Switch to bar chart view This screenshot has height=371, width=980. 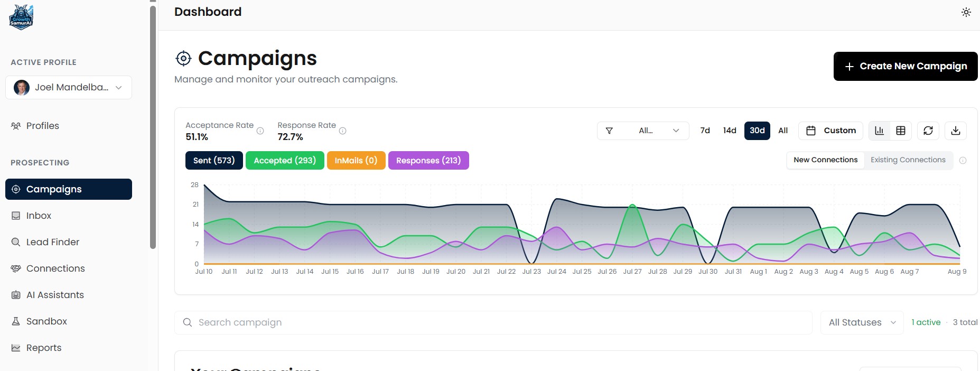[880, 131]
